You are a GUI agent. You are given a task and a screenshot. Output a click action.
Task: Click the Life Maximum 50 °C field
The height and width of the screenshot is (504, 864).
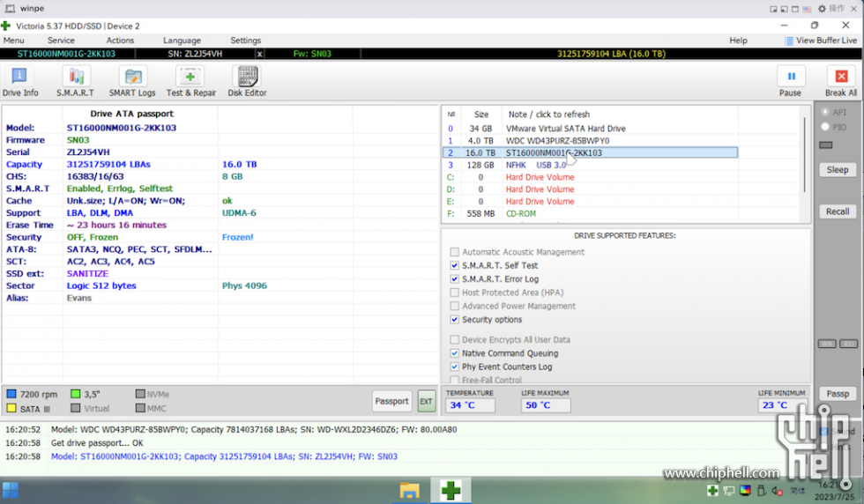546,404
